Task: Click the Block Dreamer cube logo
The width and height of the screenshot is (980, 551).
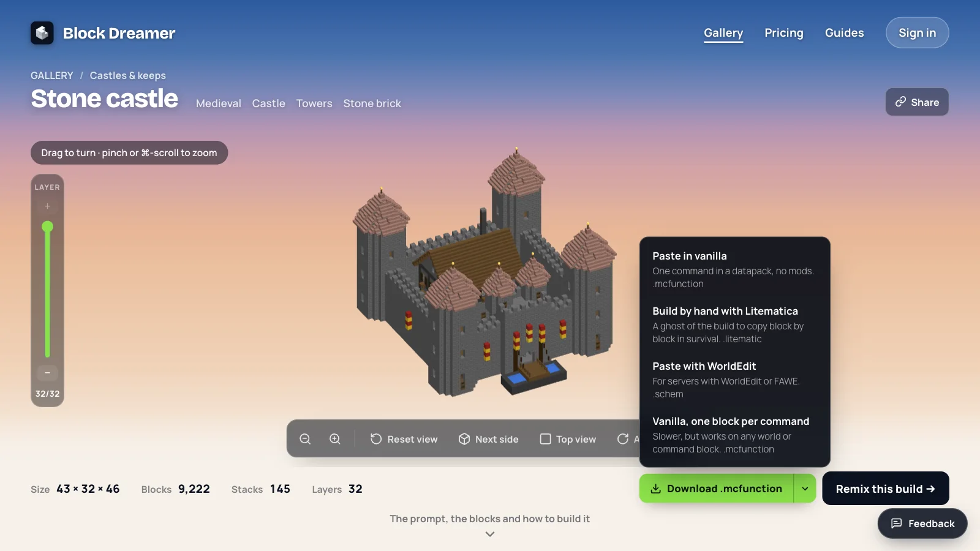Action: click(42, 33)
